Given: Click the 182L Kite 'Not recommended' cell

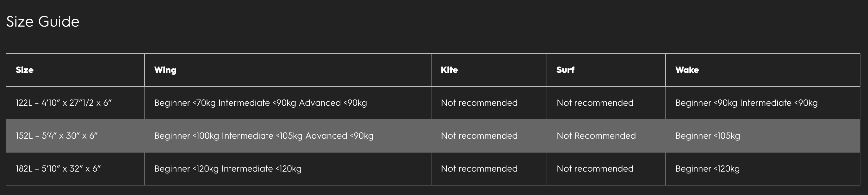Looking at the screenshot, I should [x=479, y=169].
